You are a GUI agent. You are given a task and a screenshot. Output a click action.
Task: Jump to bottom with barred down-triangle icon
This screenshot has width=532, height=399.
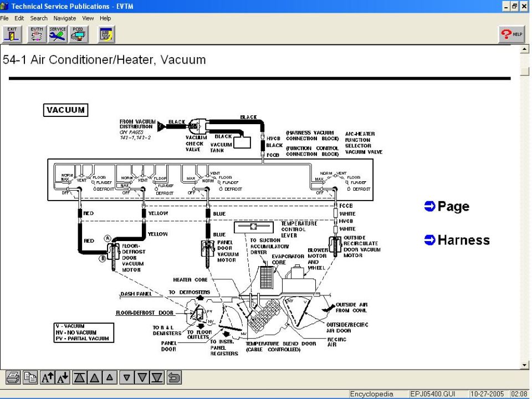(x=157, y=377)
